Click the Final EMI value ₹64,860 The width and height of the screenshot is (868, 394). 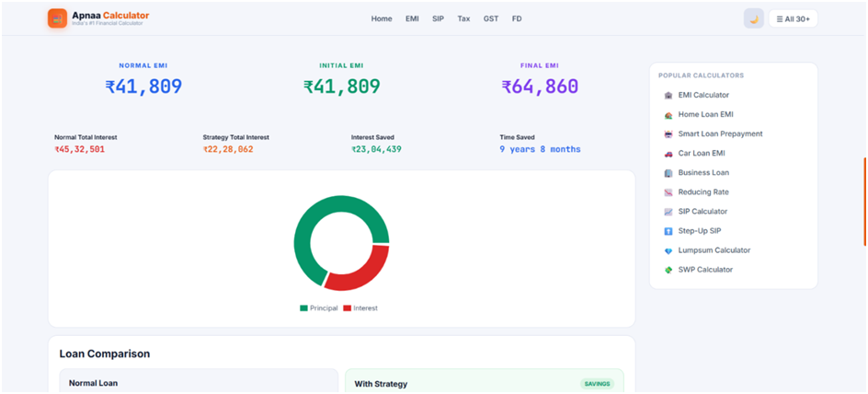click(540, 87)
